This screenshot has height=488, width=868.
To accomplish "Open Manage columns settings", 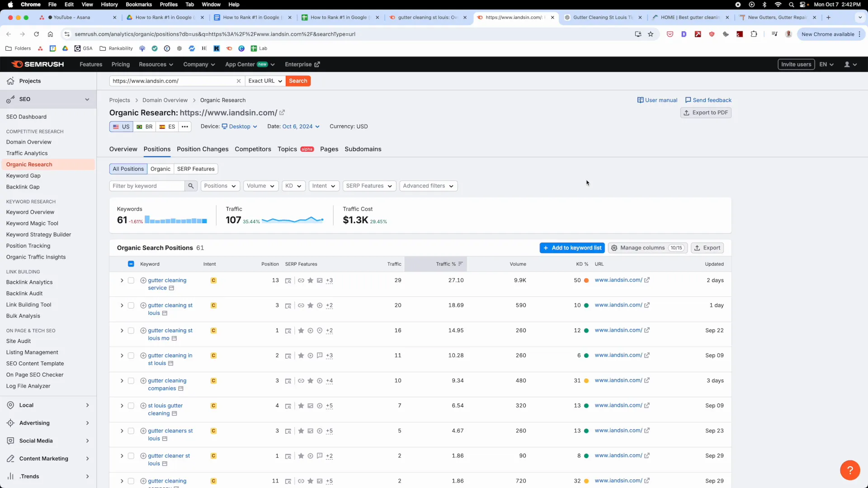I will pyautogui.click(x=648, y=248).
